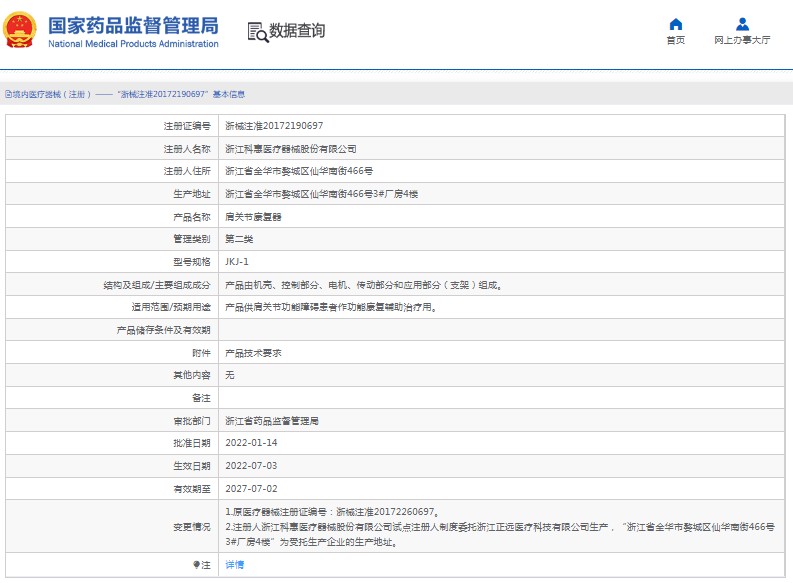
Task: Click 产品储存条件及有效期 label
Action: pos(163,331)
